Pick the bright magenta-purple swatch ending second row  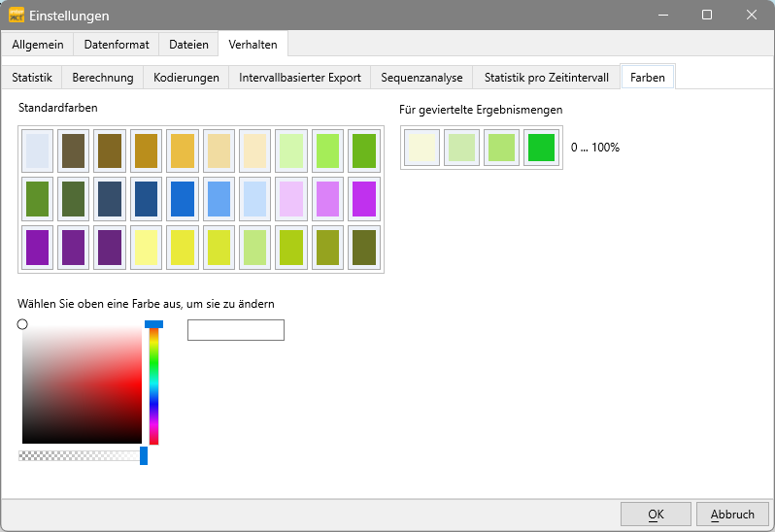(364, 199)
